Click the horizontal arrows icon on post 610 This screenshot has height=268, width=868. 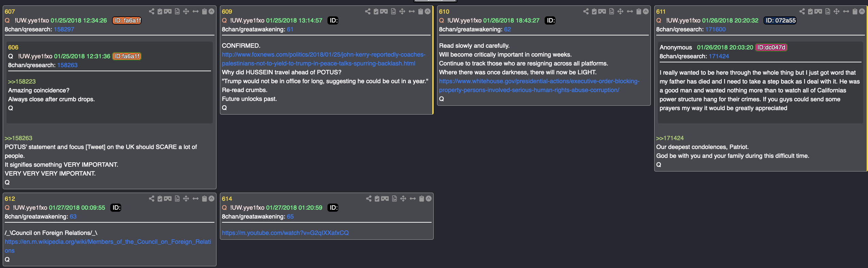click(x=630, y=11)
